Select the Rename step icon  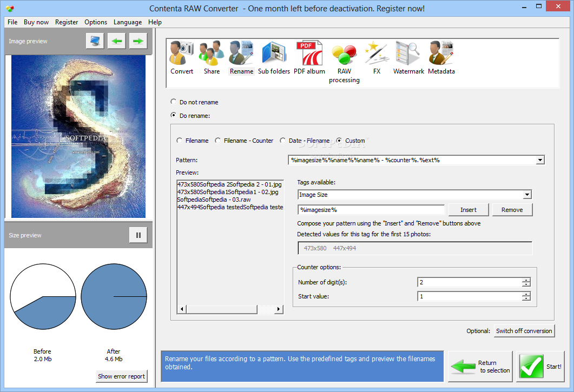241,58
